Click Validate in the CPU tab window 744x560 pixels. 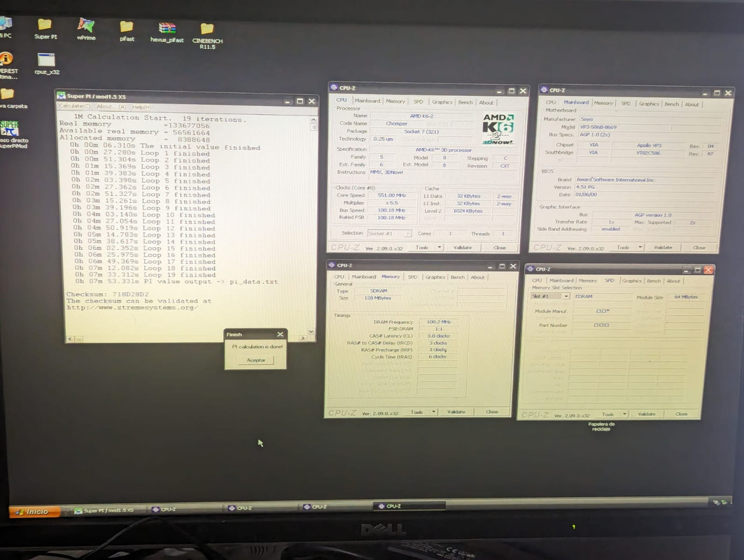click(462, 247)
